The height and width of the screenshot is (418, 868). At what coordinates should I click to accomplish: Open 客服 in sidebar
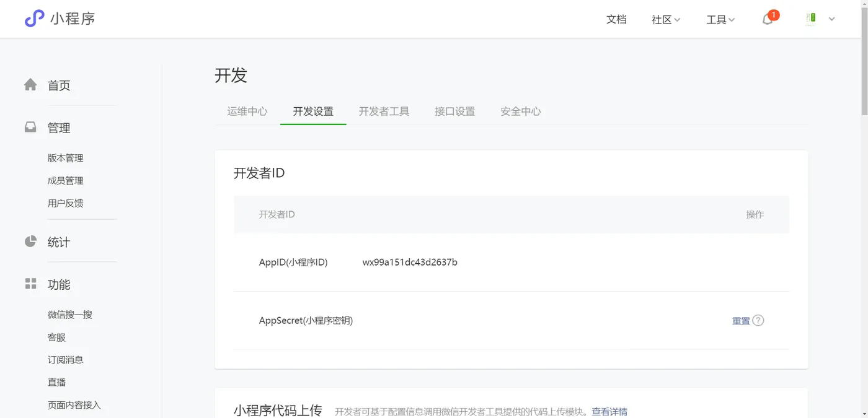click(56, 337)
